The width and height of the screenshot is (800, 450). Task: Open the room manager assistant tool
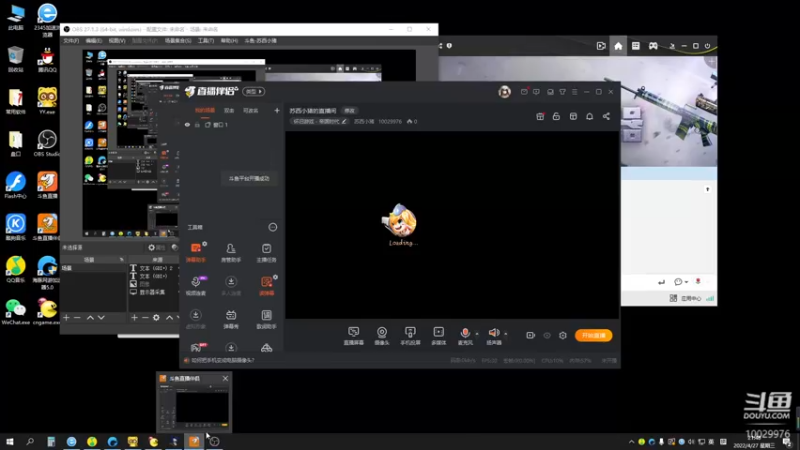231,252
